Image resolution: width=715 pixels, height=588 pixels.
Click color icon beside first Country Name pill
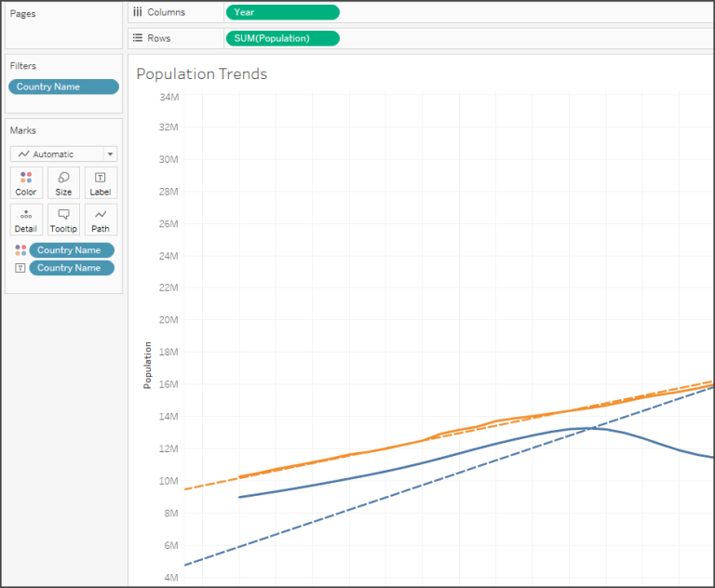[20, 250]
